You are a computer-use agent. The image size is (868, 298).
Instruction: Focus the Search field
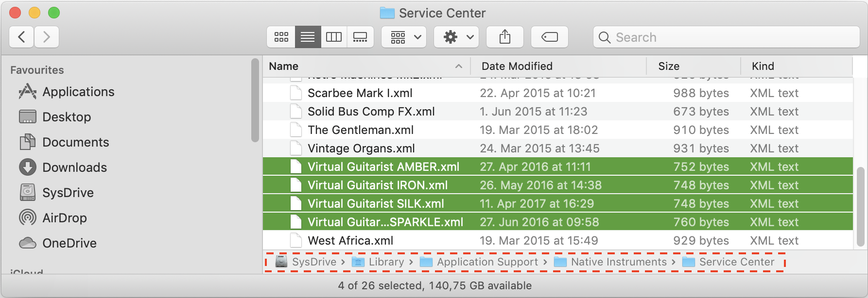click(x=726, y=37)
